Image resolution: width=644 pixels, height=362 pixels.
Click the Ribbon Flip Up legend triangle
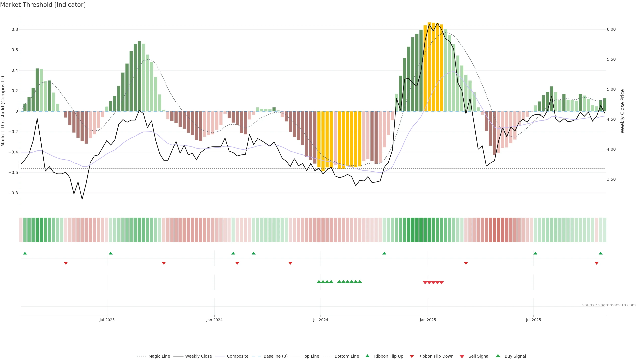pyautogui.click(x=367, y=356)
